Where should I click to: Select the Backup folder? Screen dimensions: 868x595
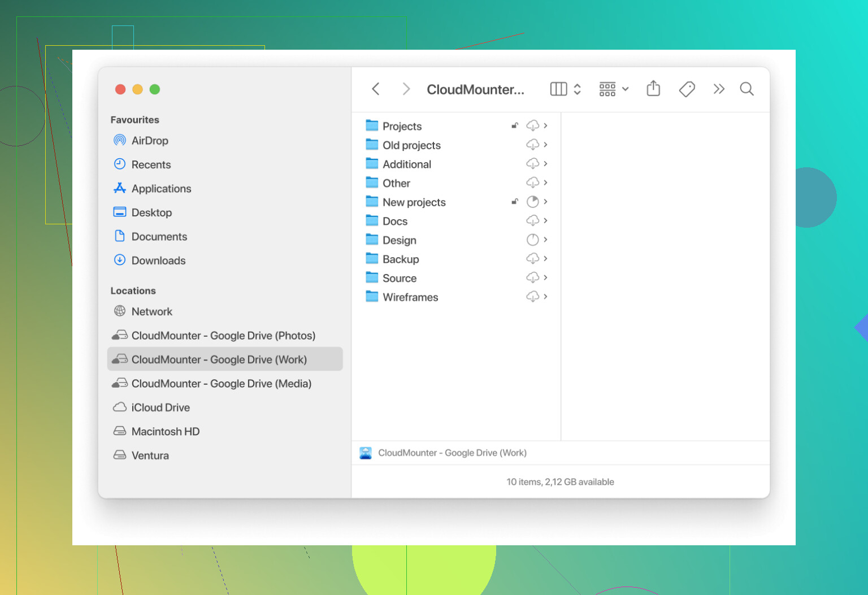(x=401, y=259)
